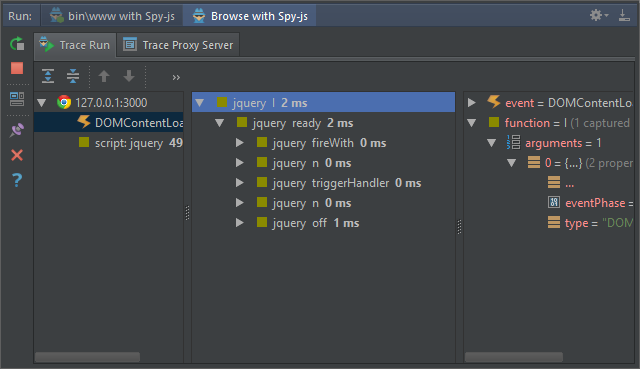Select the jquery triggerHandler 0 ms row

click(x=323, y=182)
